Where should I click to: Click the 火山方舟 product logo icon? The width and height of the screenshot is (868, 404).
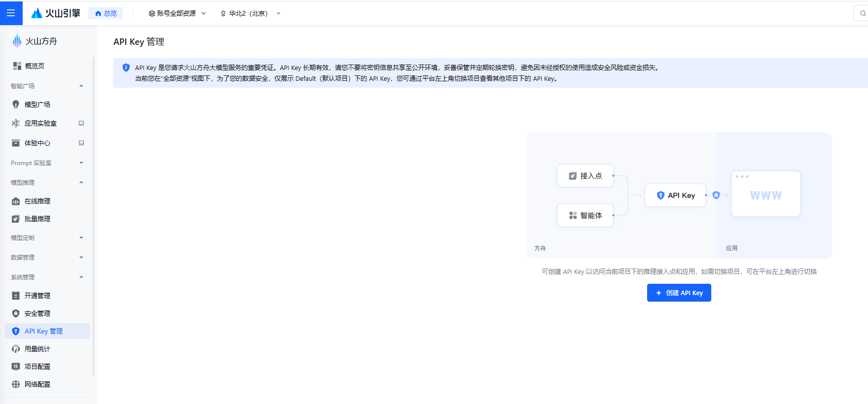[17, 41]
